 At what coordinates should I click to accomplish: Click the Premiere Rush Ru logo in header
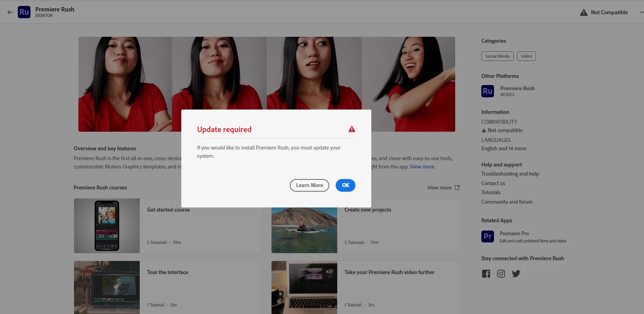24,12
